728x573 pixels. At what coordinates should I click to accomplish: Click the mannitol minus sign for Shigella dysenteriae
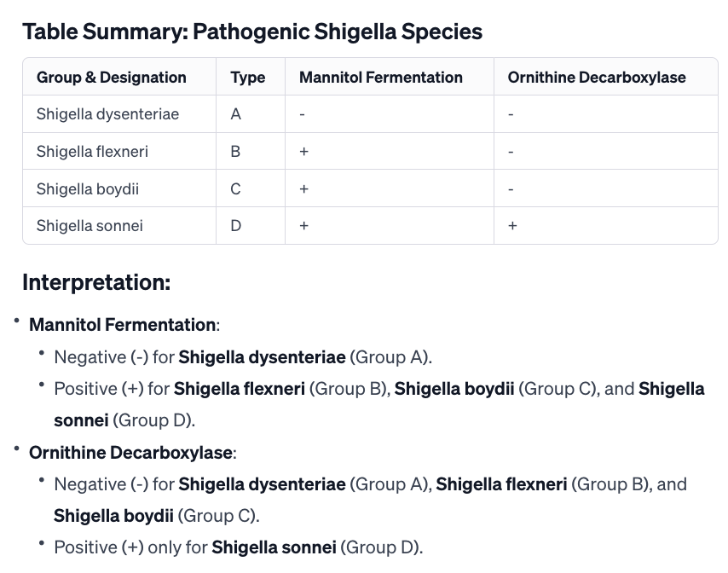coord(303,114)
